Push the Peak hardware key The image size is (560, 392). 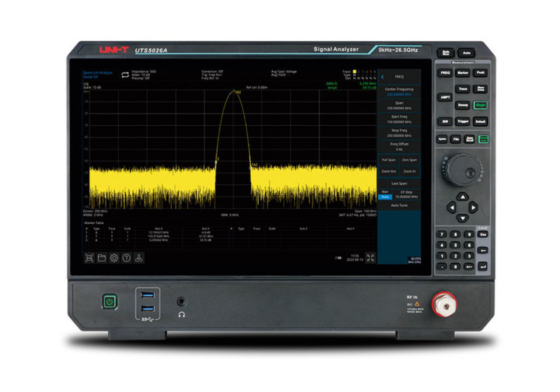[x=481, y=73]
